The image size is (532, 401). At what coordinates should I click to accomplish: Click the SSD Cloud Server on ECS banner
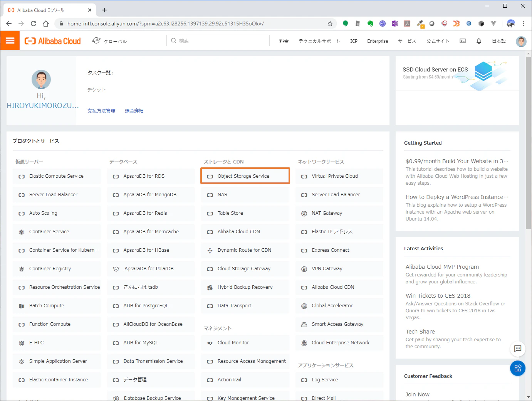click(x=457, y=73)
